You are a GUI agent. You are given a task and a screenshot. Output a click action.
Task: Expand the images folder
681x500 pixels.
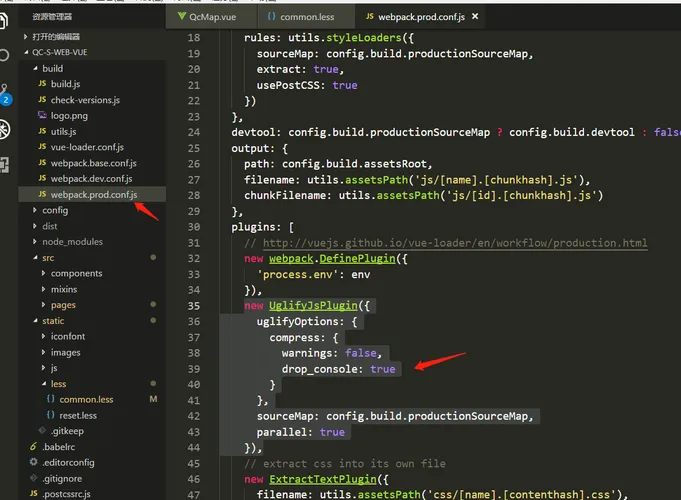[43, 352]
